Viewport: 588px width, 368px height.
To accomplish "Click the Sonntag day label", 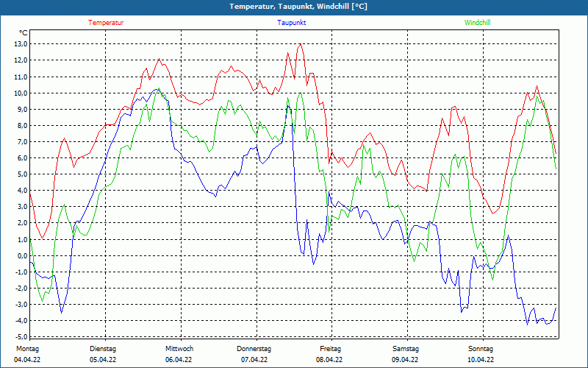I will pyautogui.click(x=481, y=349).
